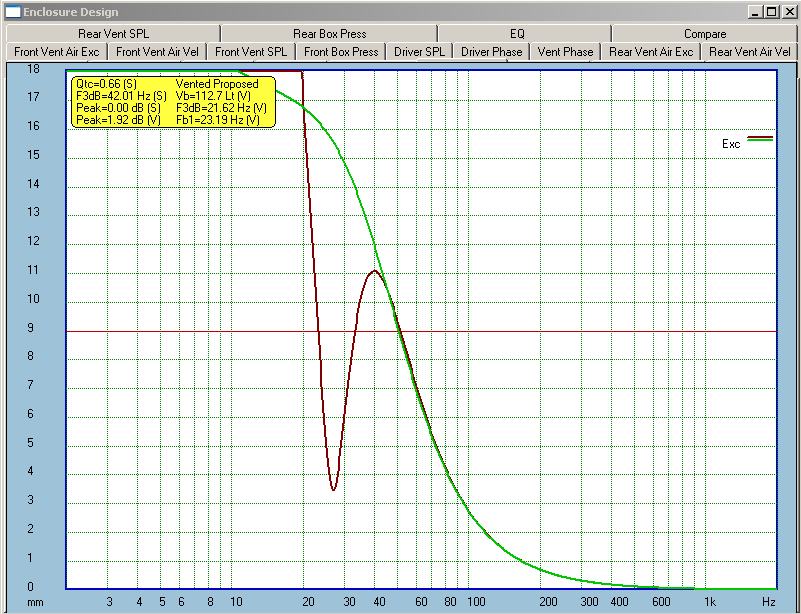Screen dimensions: 801x614
Task: Click the Enclosure Design window icon
Action: click(x=12, y=11)
